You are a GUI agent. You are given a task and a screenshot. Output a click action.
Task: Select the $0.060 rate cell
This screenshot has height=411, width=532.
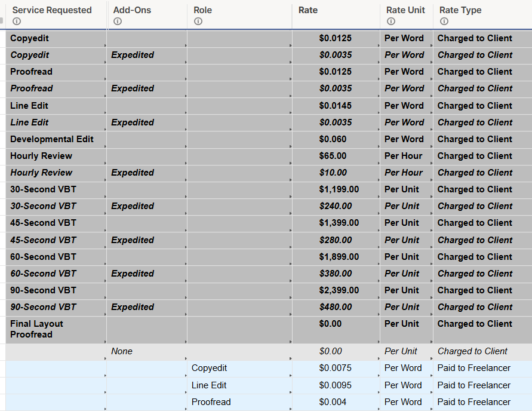(336, 139)
